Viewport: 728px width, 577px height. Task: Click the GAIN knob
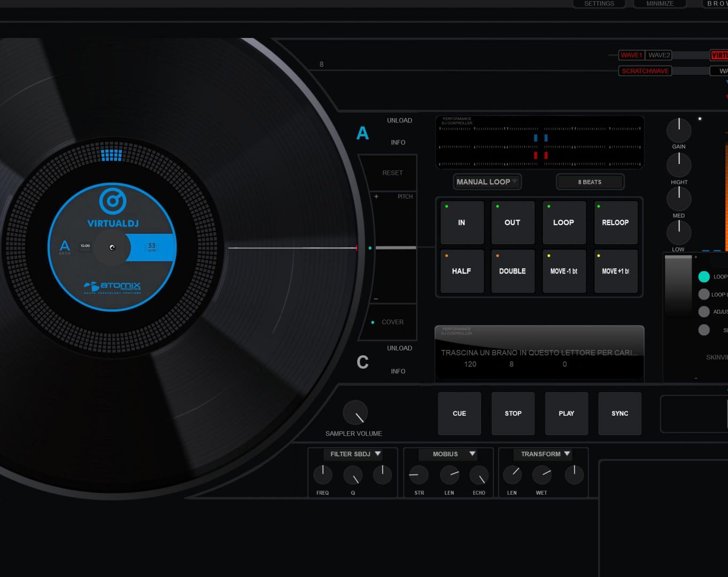pyautogui.click(x=679, y=130)
